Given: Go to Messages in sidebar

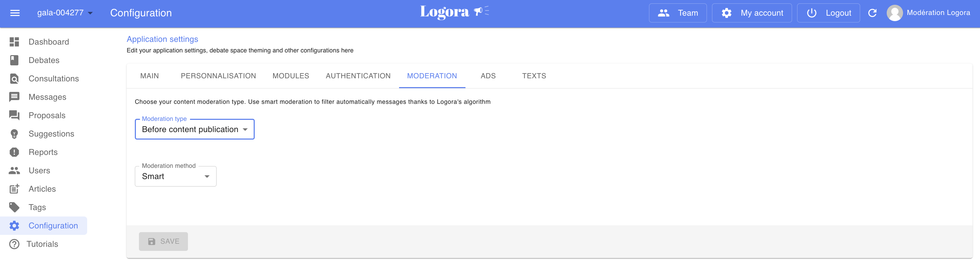Looking at the screenshot, I should click(x=47, y=97).
